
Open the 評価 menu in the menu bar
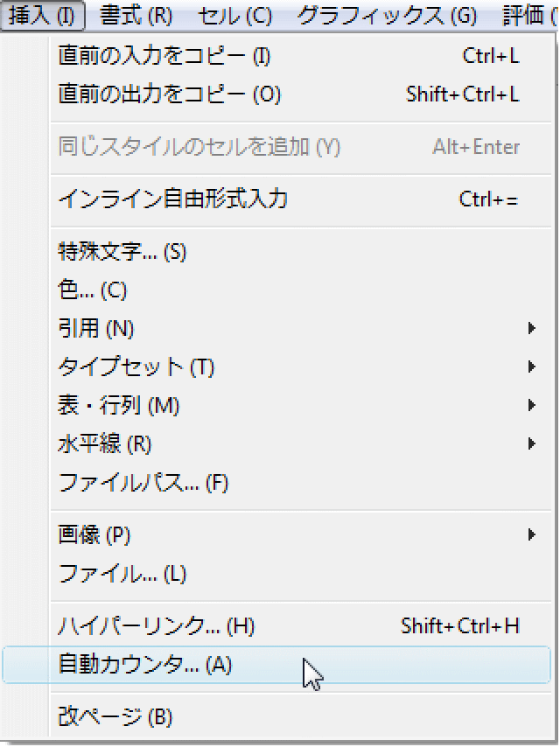point(529,16)
